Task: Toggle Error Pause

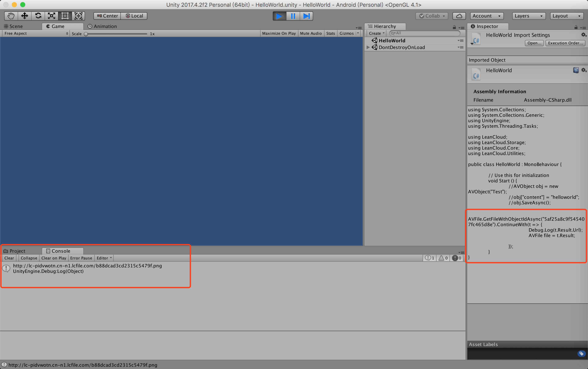Action: click(x=81, y=258)
